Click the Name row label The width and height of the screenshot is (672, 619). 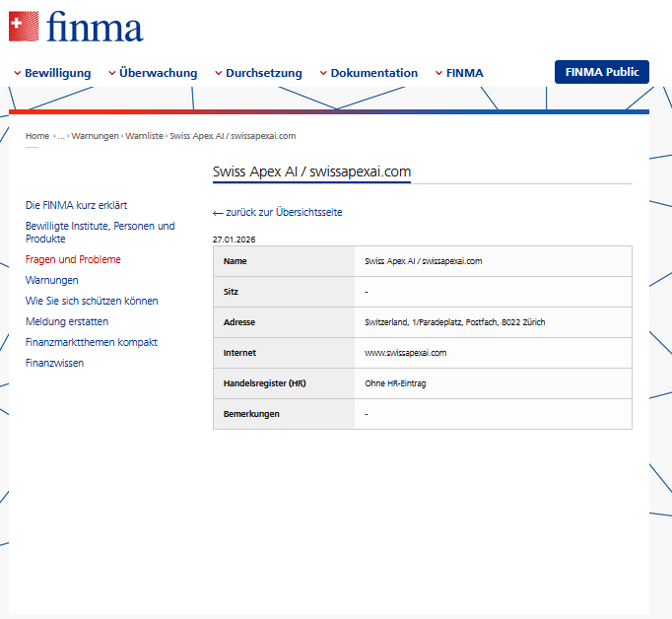tap(235, 261)
